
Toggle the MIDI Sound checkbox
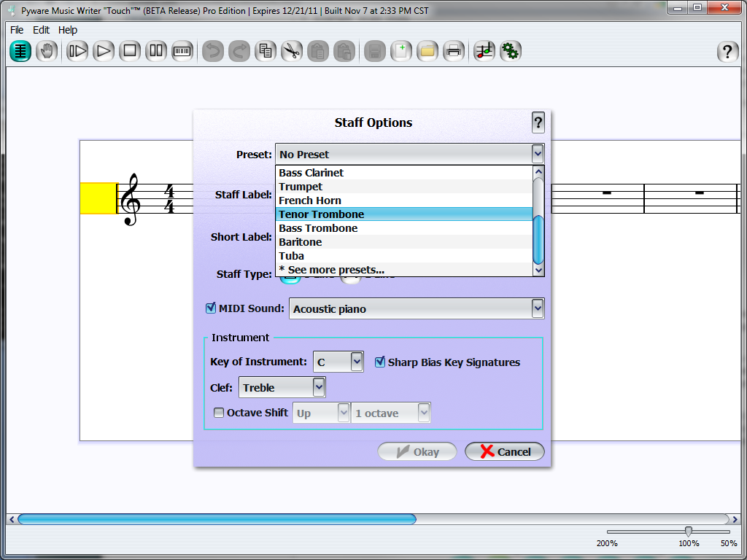click(x=212, y=308)
